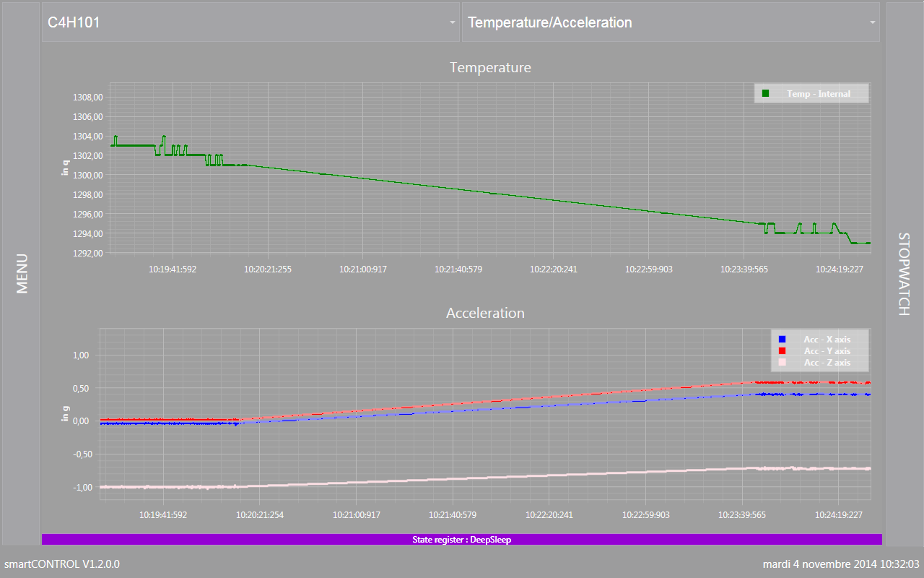Click the purple 'State register : DeepSleep' bar
The height and width of the screenshot is (578, 924).
tap(462, 539)
